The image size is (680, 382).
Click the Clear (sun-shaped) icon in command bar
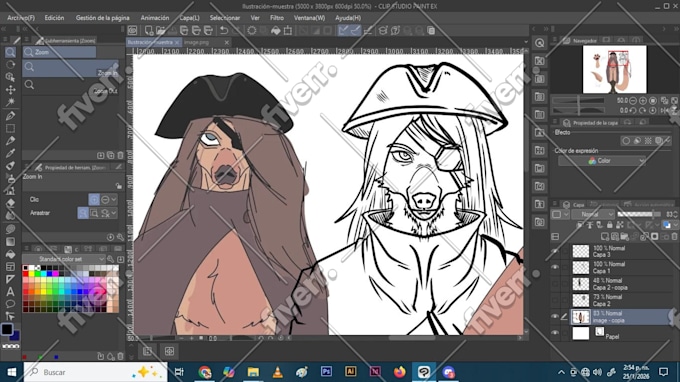(x=252, y=30)
